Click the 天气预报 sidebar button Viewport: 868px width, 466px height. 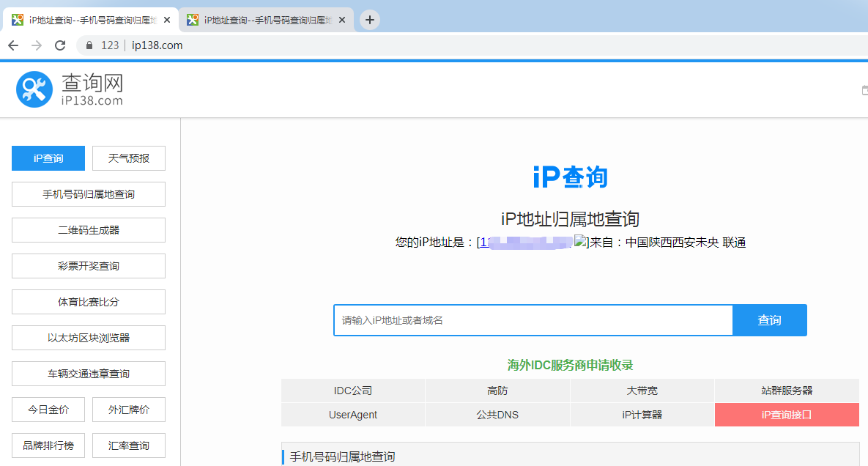128,158
